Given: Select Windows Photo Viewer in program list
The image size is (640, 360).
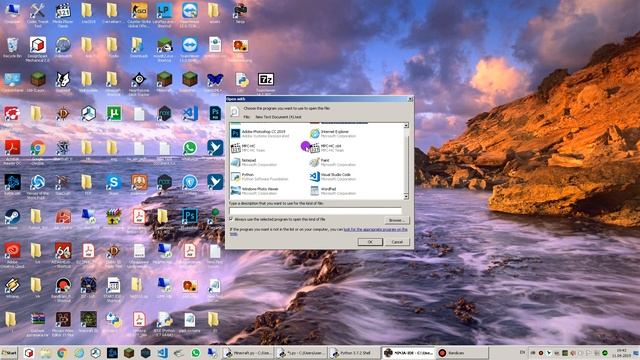Looking at the screenshot, I should pyautogui.click(x=256, y=191).
